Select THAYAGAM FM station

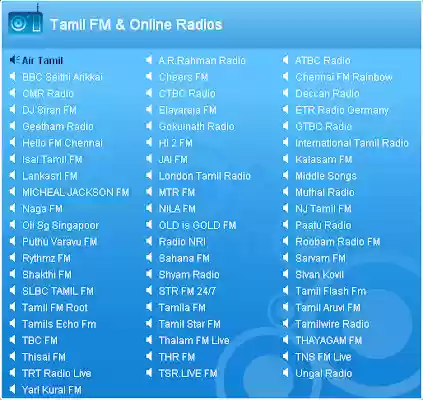329,340
